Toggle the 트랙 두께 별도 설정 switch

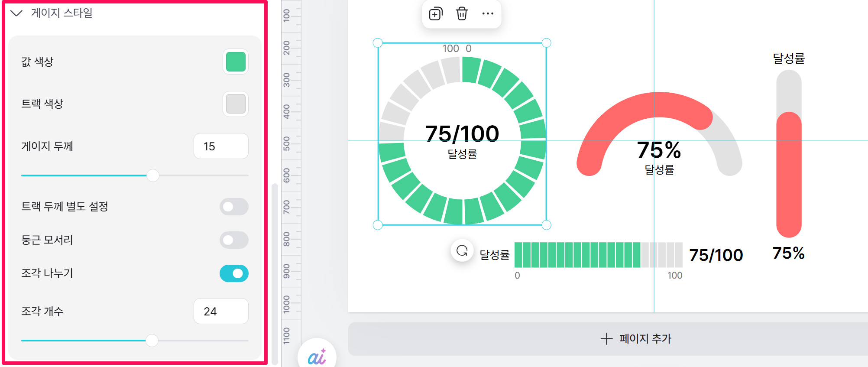[x=234, y=207]
